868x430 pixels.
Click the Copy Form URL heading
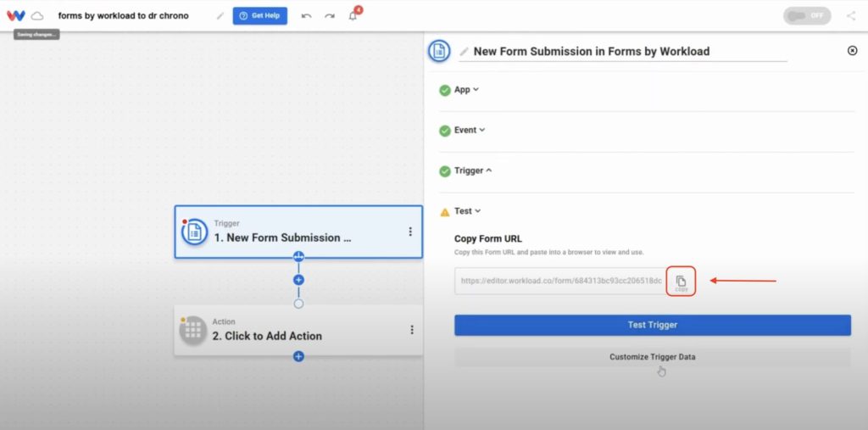point(488,239)
